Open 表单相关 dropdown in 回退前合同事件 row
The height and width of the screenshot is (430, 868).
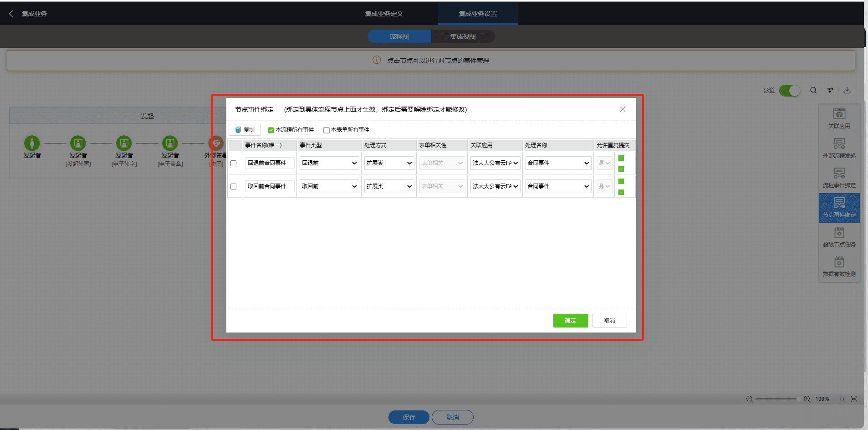coord(442,163)
